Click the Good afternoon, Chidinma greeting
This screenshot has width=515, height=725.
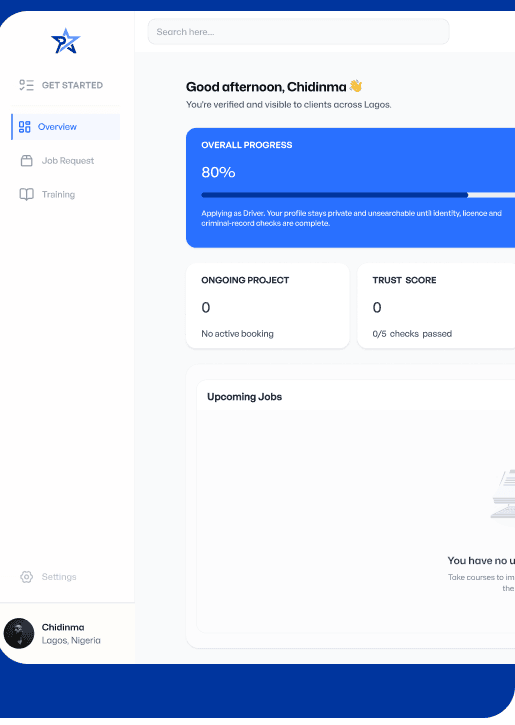[x=266, y=87]
